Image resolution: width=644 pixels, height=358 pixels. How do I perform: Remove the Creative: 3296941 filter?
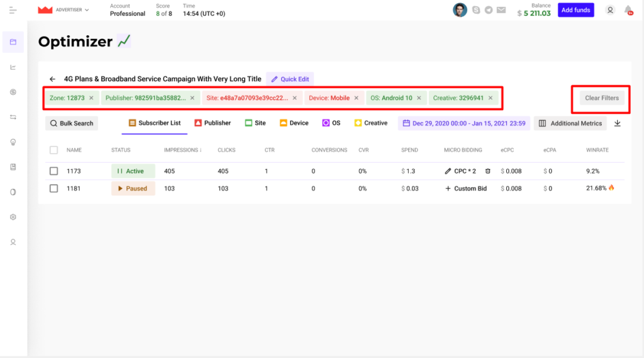[491, 98]
